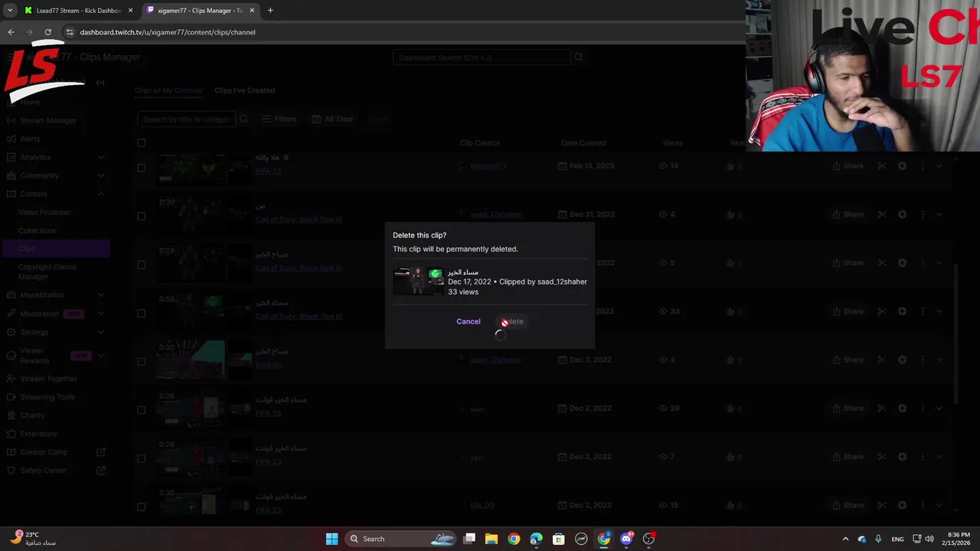Click the site information icon in address bar

(70, 32)
